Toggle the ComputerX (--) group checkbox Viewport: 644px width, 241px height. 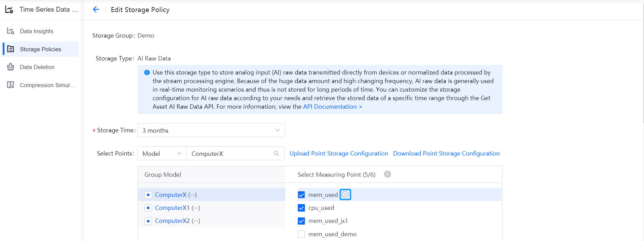[148, 195]
